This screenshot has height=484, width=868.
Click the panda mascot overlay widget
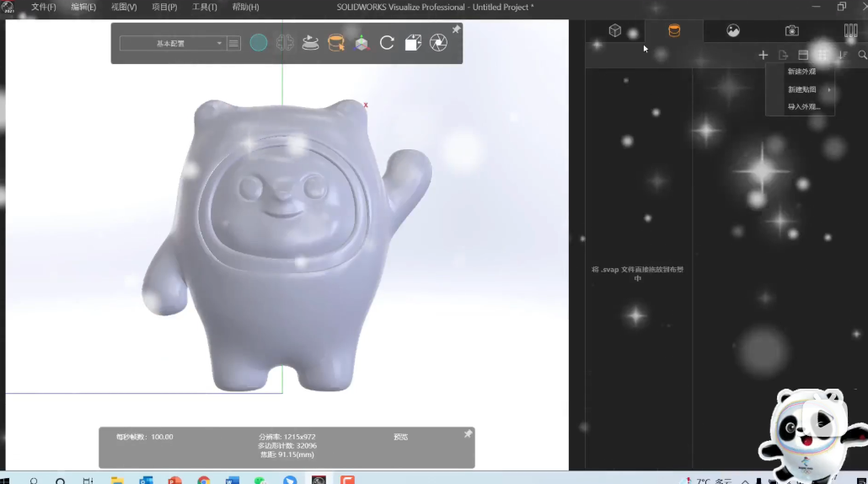pyautogui.click(x=812, y=435)
